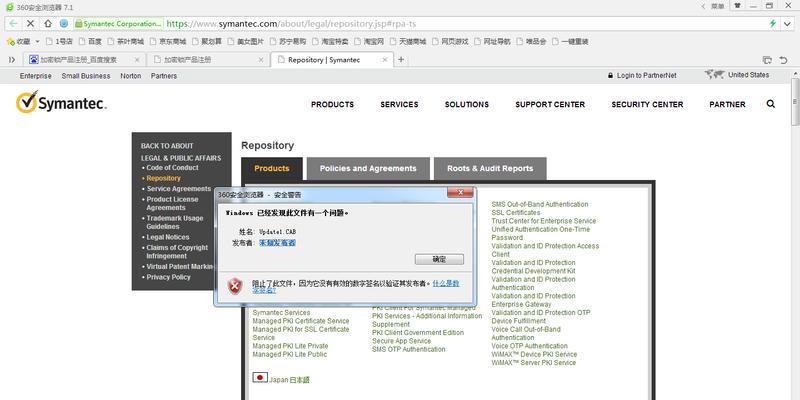Switch to the second 加密锁产品注册 tab

point(208,60)
